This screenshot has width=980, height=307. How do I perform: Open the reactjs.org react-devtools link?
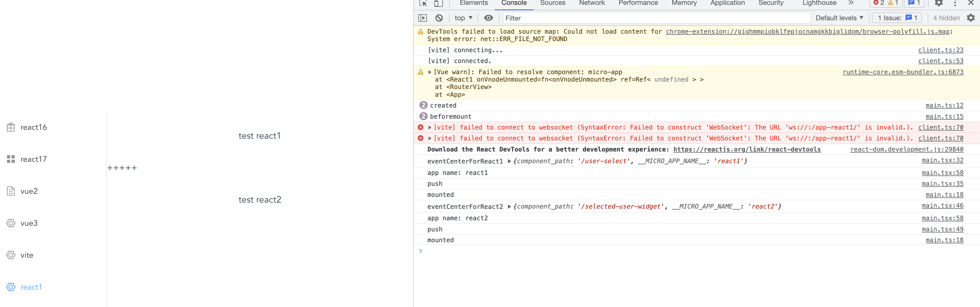[747, 150]
